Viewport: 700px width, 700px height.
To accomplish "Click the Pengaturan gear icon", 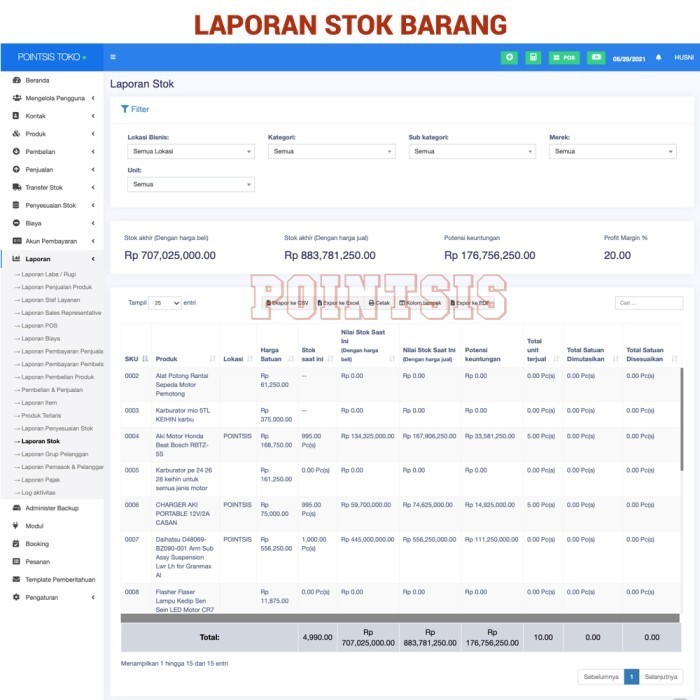I will click(16, 597).
